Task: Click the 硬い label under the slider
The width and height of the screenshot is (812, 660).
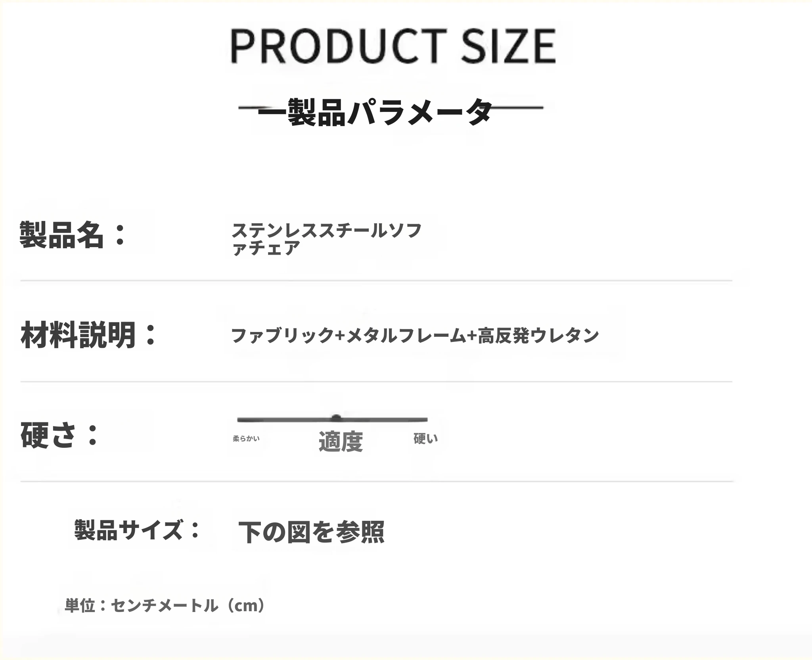Action: (425, 439)
